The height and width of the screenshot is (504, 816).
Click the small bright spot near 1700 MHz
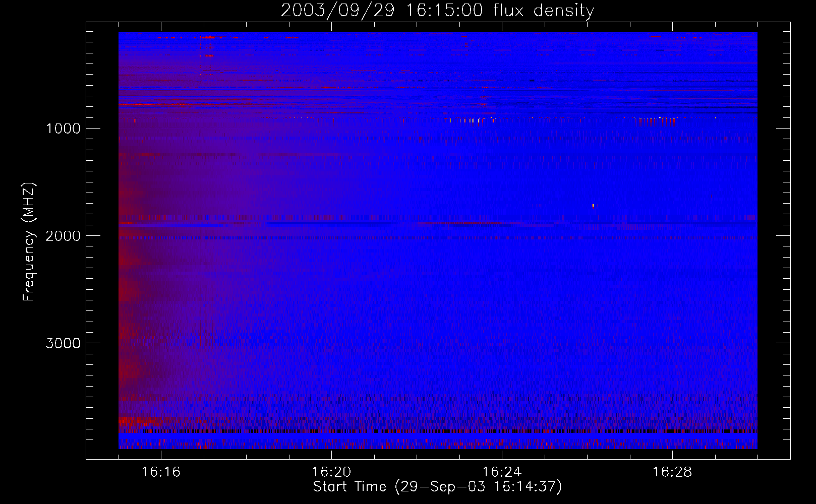[593, 206]
